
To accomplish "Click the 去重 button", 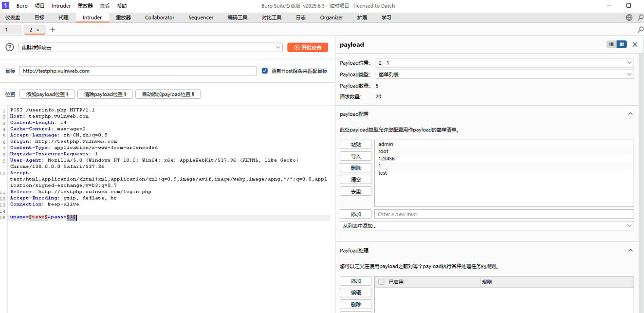I will (x=356, y=191).
